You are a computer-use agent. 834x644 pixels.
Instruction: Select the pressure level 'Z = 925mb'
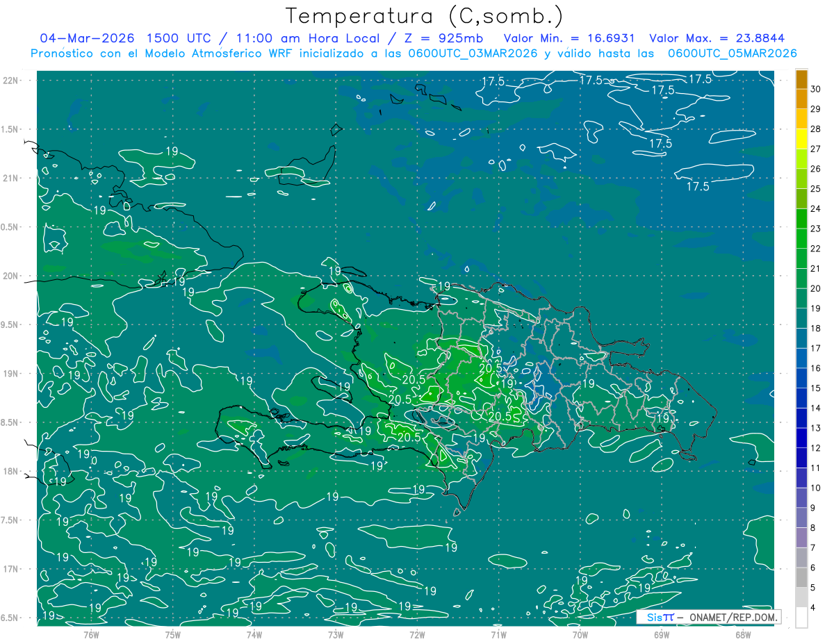[440, 38]
